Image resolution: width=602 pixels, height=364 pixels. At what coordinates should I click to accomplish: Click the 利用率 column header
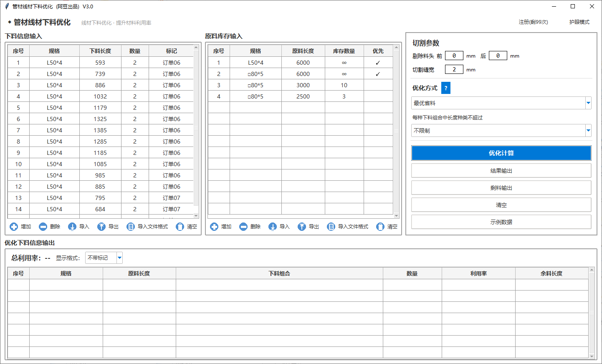(478, 273)
